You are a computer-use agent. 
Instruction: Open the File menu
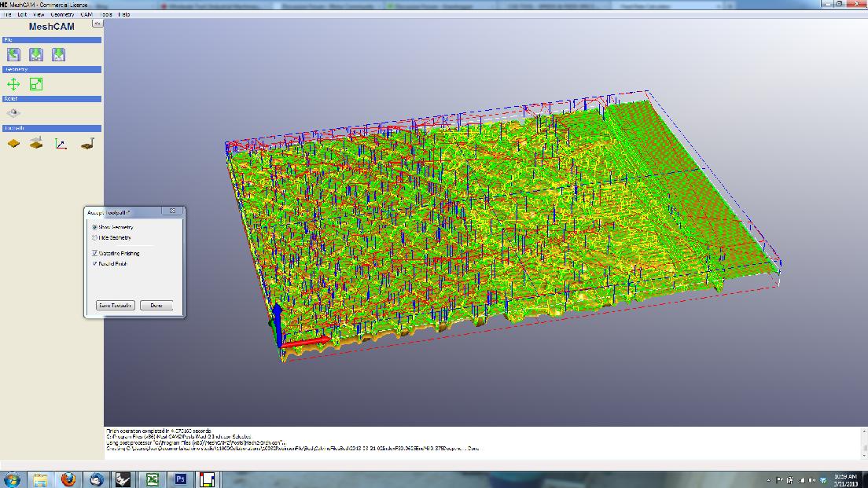[x=8, y=14]
